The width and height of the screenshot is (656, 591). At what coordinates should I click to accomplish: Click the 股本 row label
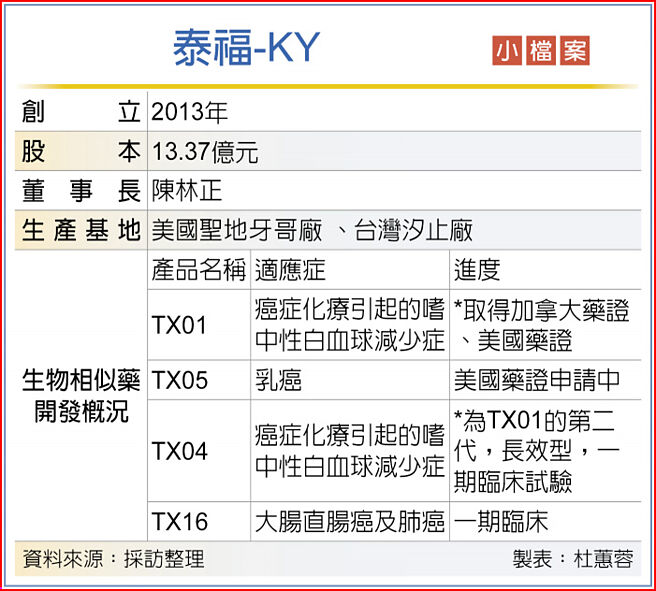coord(81,151)
